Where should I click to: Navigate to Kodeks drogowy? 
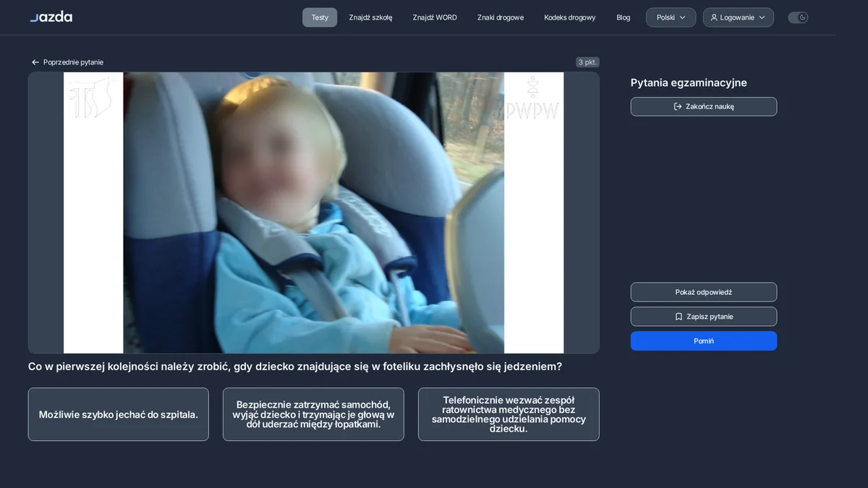click(x=570, y=17)
